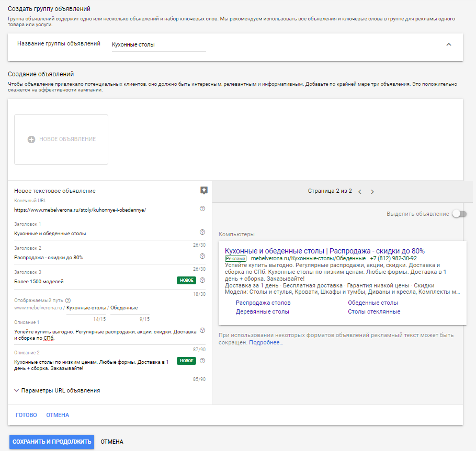Click help icon next to Описание 1
The height and width of the screenshot is (451, 476).
click(x=202, y=332)
